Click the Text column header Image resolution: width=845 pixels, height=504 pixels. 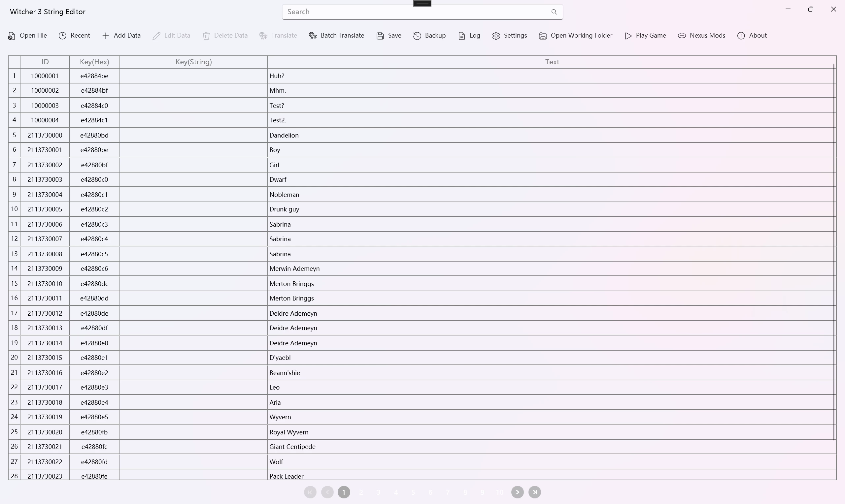click(552, 62)
